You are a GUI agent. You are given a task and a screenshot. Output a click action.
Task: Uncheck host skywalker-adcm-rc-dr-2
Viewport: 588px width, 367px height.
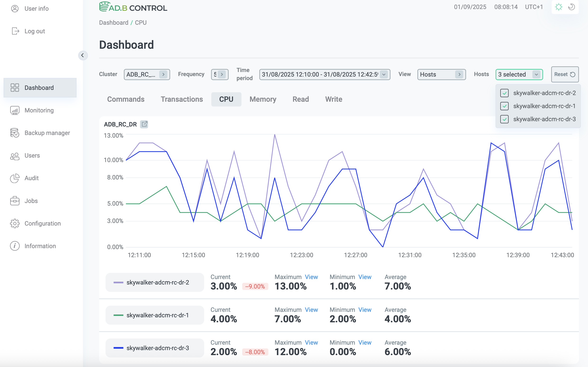505,93
